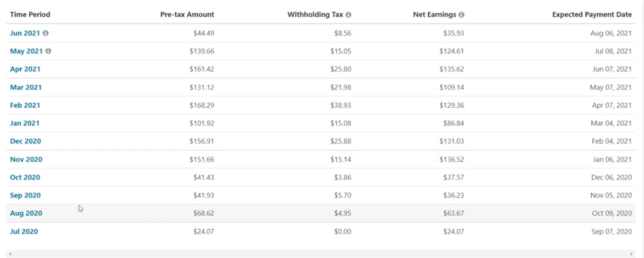Screen dimensions: 644x258
Task: Click info icon next to Withholding Tax
Action: (x=348, y=14)
